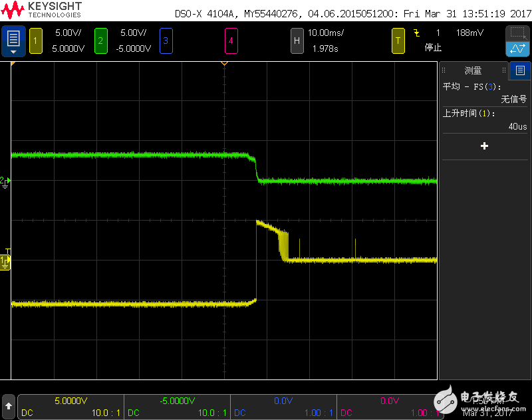Click the 测量 panel header

473,70
